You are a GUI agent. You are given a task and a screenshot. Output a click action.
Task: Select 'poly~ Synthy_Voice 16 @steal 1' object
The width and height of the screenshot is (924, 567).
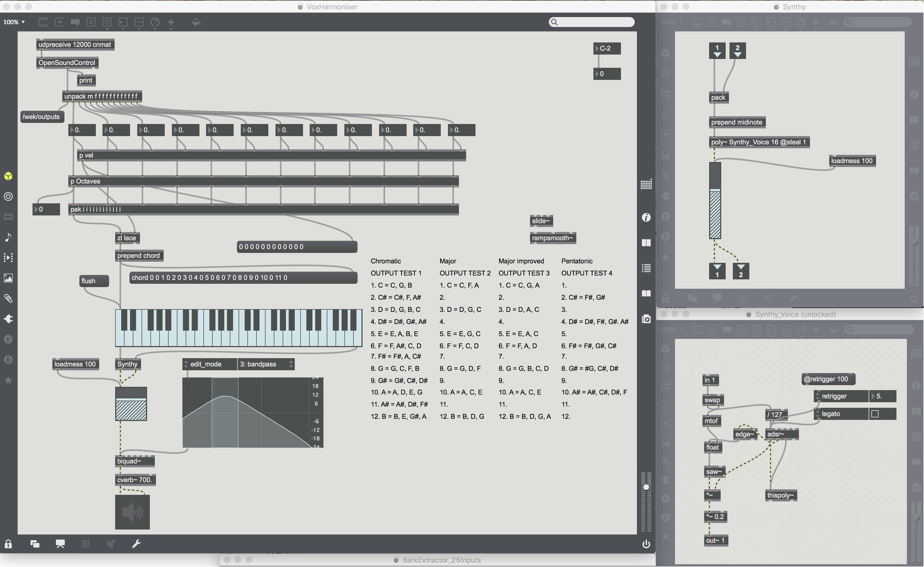click(760, 142)
